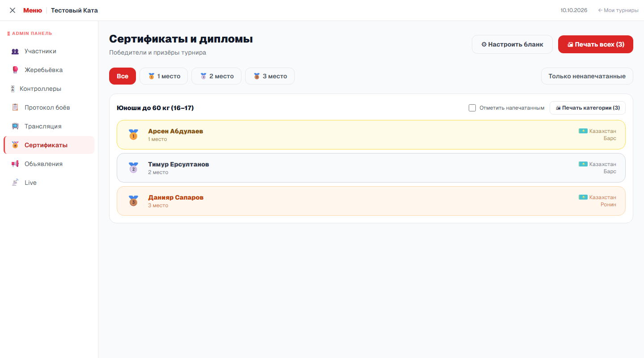Open Участники in the admin sidebar
The image size is (644, 358).
[x=49, y=51]
